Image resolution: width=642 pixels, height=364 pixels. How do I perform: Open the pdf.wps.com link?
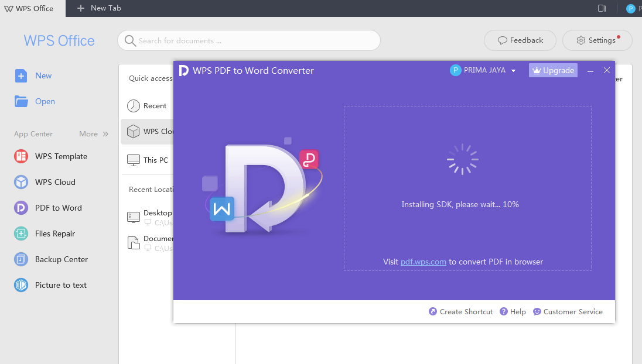424,262
